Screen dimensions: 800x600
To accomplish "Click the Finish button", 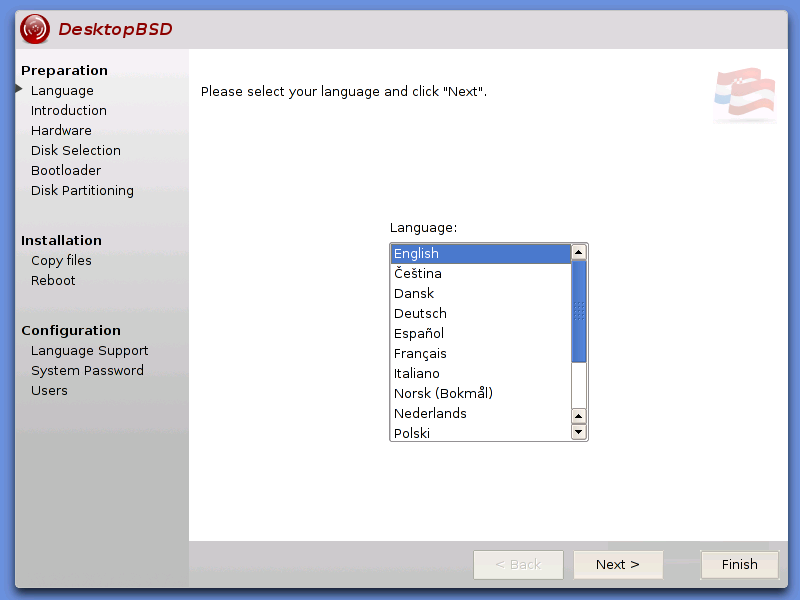I will pyautogui.click(x=739, y=564).
